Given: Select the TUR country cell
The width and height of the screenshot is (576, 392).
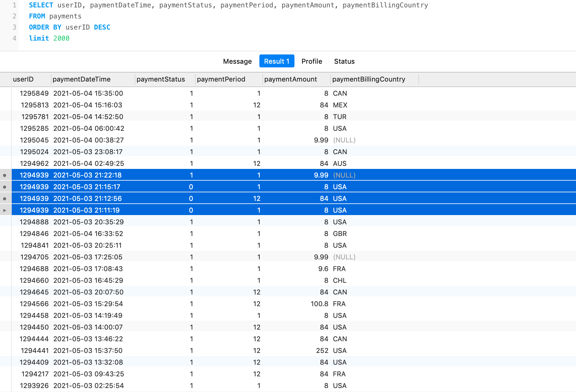Looking at the screenshot, I should 340,117.
